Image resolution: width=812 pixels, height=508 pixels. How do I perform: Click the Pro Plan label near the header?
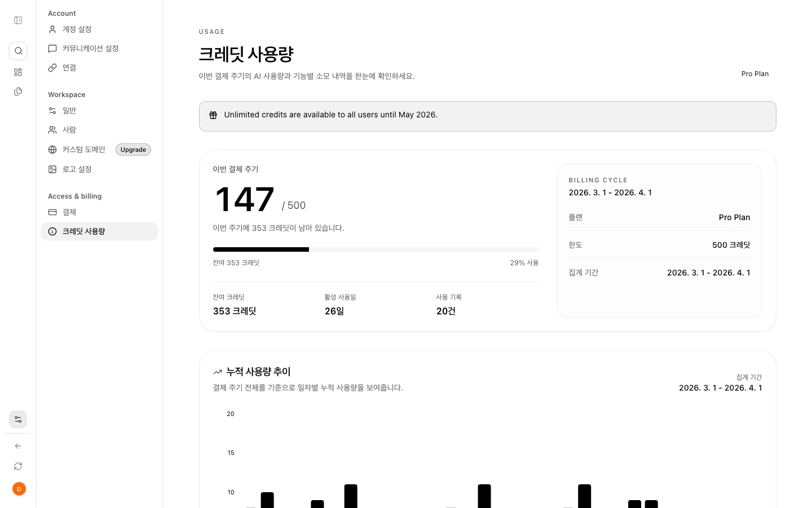tap(754, 74)
